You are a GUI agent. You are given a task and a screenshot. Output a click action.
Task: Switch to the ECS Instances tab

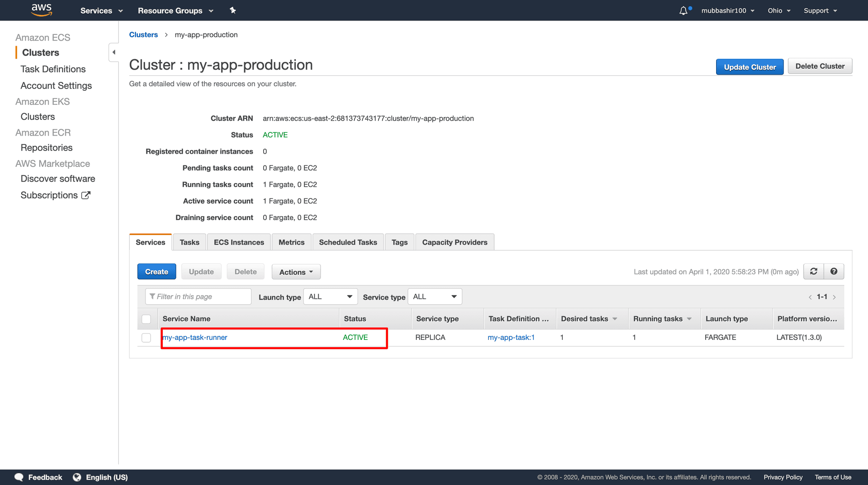pyautogui.click(x=239, y=242)
